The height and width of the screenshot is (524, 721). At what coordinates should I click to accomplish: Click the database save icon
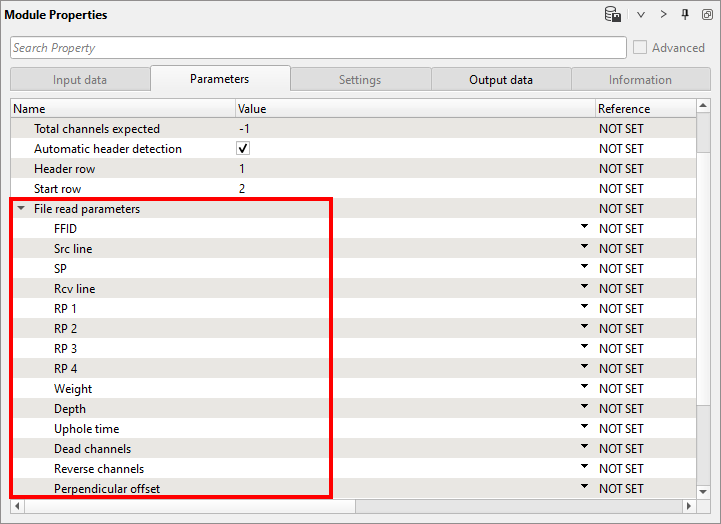[x=612, y=15]
